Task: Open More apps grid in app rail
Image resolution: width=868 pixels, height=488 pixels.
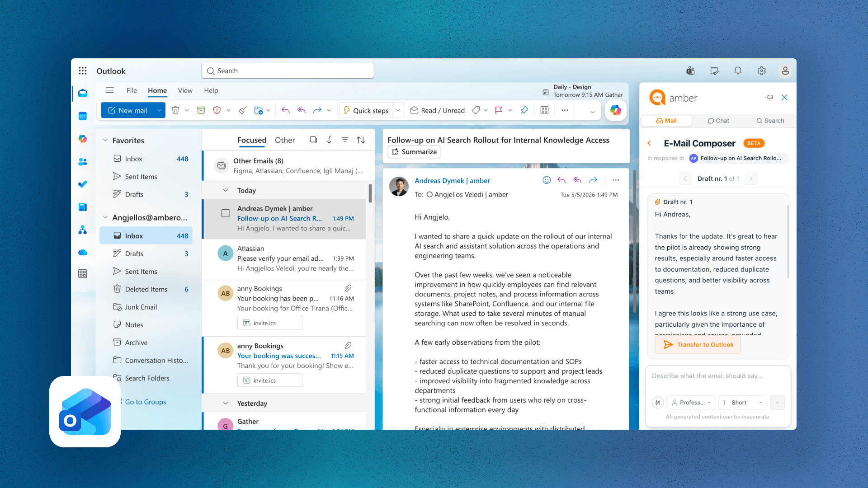Action: tap(83, 274)
